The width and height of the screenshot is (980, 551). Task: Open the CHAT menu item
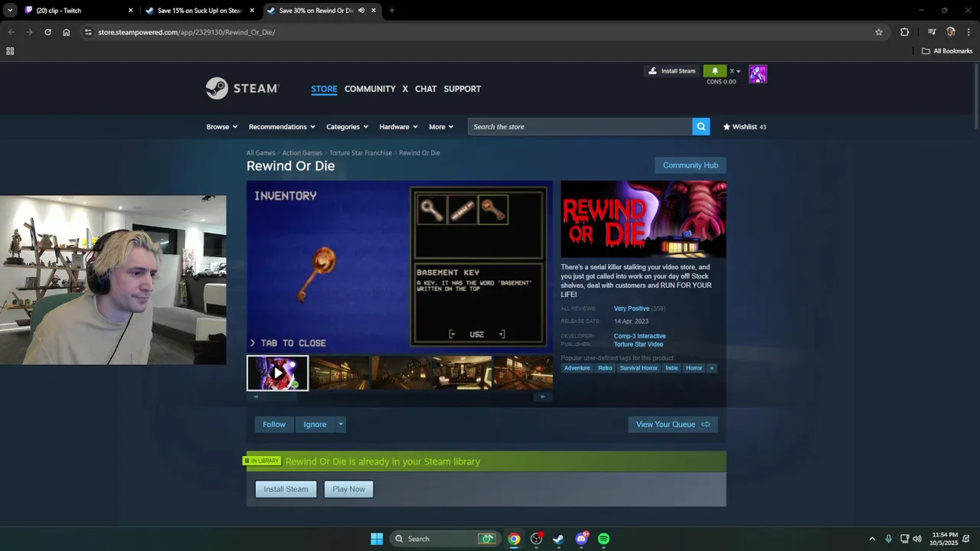click(x=426, y=89)
